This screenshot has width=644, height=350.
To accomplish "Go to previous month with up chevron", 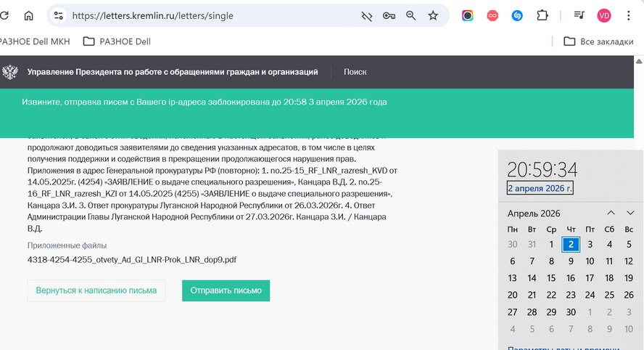I will click(611, 213).
